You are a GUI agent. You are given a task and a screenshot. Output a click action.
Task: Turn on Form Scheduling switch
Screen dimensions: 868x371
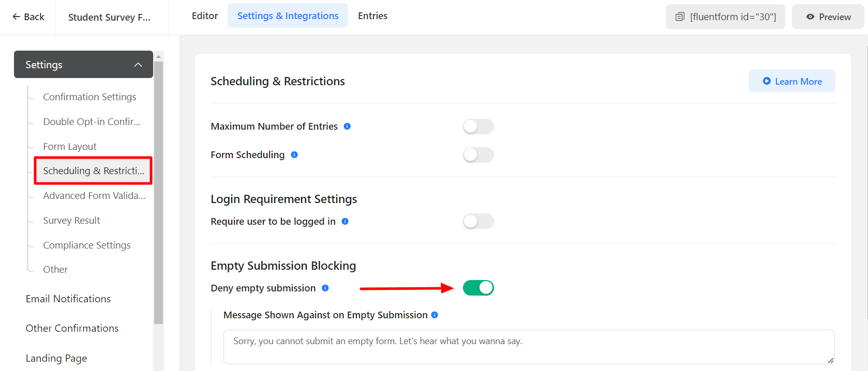478,155
